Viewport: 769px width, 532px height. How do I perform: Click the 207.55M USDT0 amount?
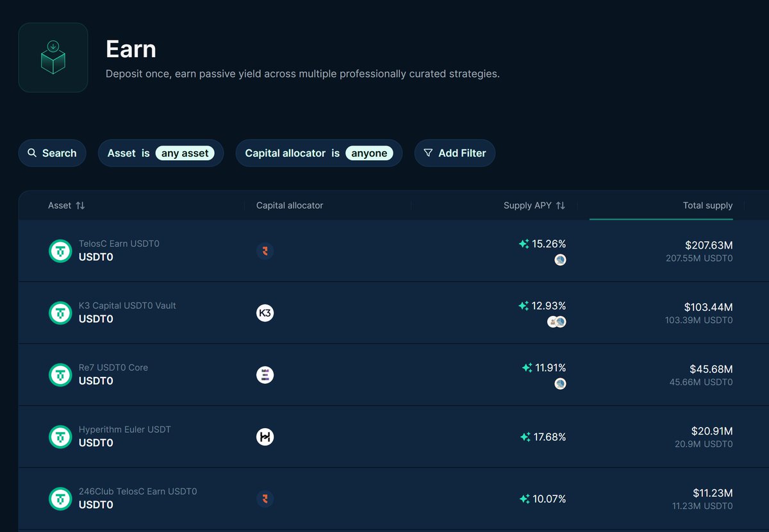point(699,258)
